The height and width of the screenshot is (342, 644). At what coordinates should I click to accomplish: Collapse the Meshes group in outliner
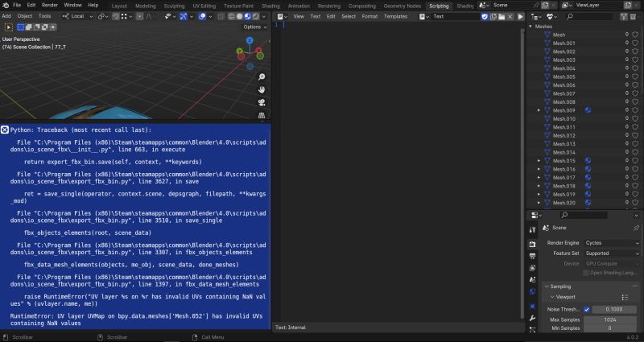(x=530, y=27)
